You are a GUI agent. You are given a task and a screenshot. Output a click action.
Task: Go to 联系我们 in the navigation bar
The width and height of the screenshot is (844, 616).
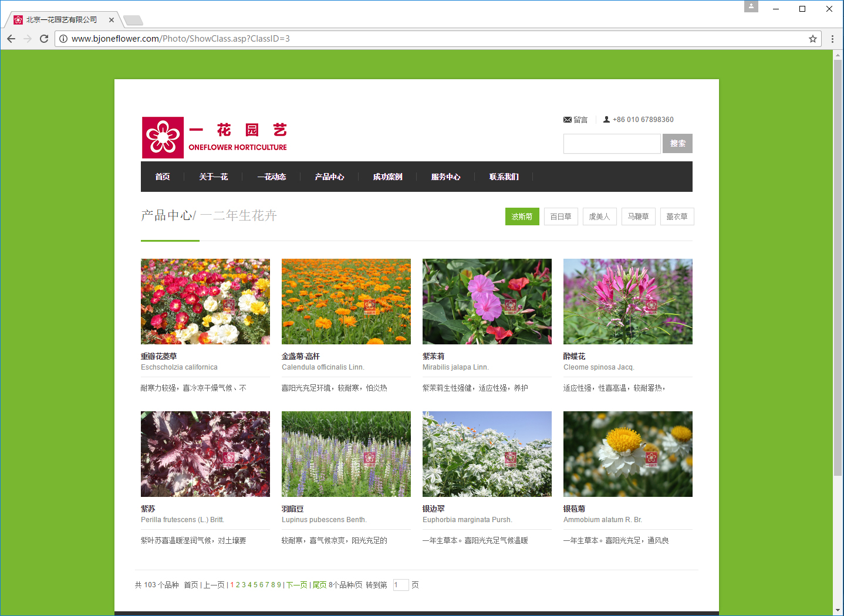(x=504, y=177)
